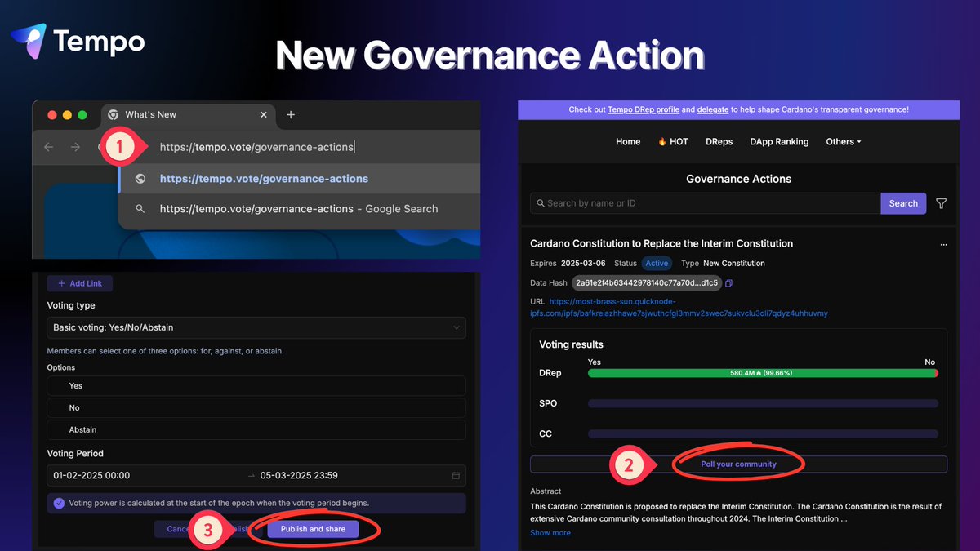Close the What's New tab
The width and height of the screenshot is (980, 551).
tap(263, 115)
